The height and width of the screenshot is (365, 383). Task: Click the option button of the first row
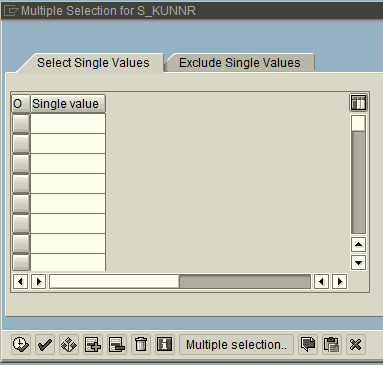point(21,124)
